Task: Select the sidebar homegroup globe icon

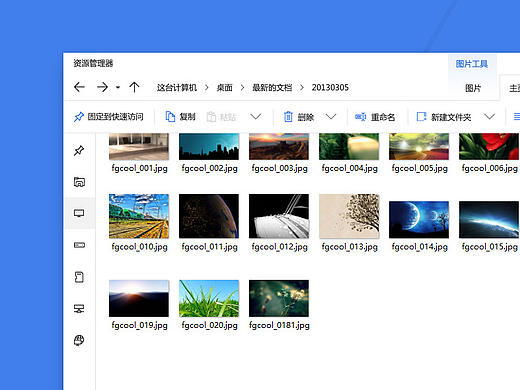Action: 79,340
